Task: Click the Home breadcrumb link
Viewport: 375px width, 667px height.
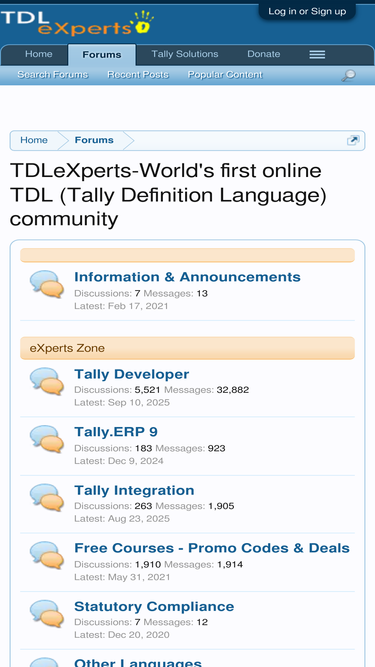Action: pyautogui.click(x=34, y=140)
